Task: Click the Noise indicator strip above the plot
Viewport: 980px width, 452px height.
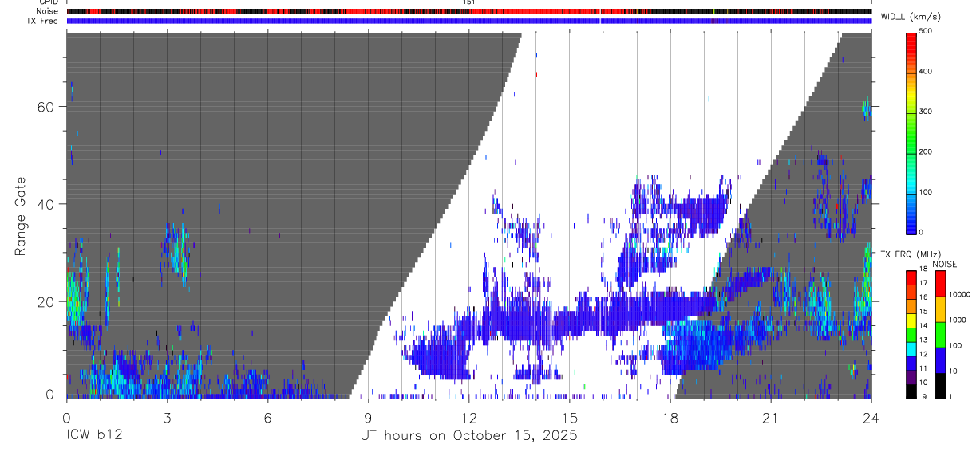Action: [469, 11]
